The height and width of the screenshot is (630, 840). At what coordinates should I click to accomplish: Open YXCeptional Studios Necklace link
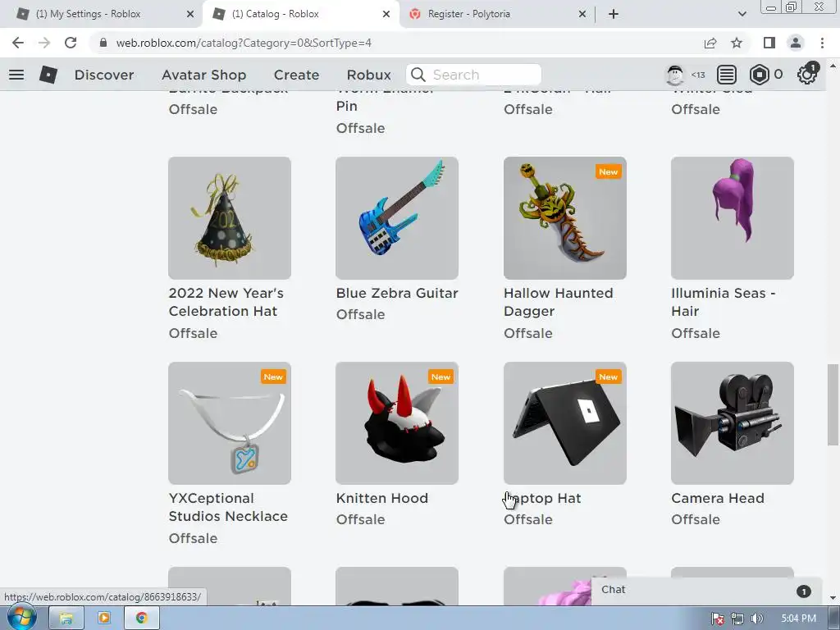[x=228, y=507]
